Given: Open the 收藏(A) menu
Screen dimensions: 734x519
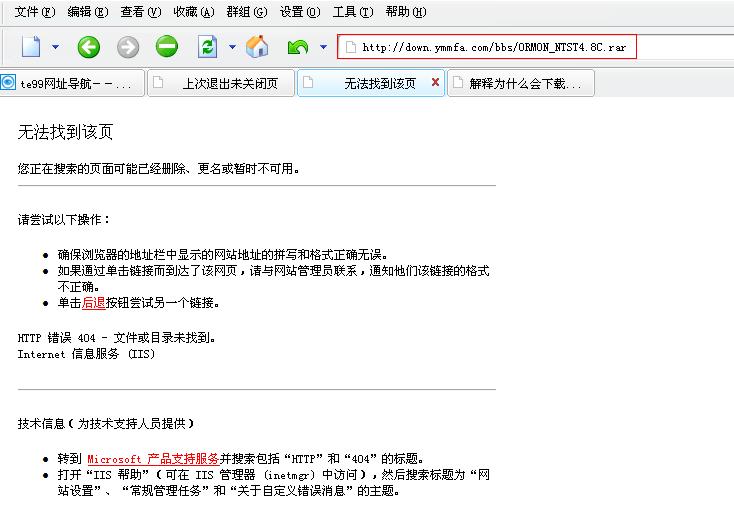Looking at the screenshot, I should pos(193,12).
